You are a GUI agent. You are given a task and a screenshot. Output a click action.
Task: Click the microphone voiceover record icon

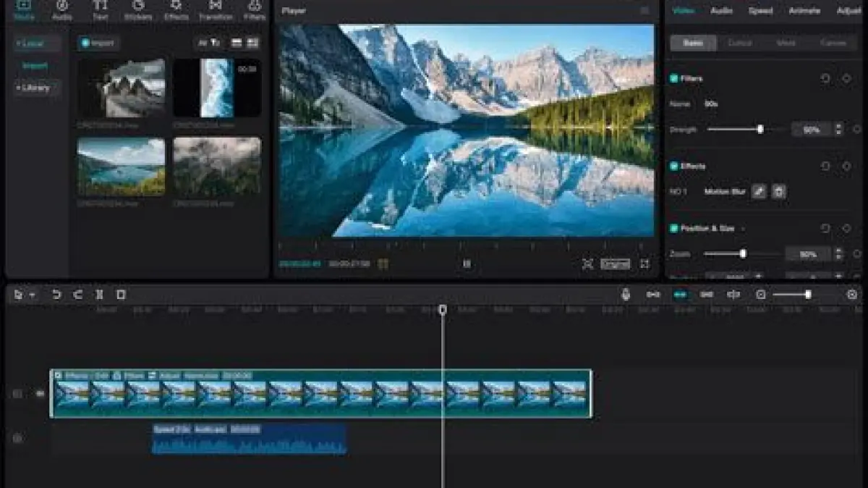[626, 294]
